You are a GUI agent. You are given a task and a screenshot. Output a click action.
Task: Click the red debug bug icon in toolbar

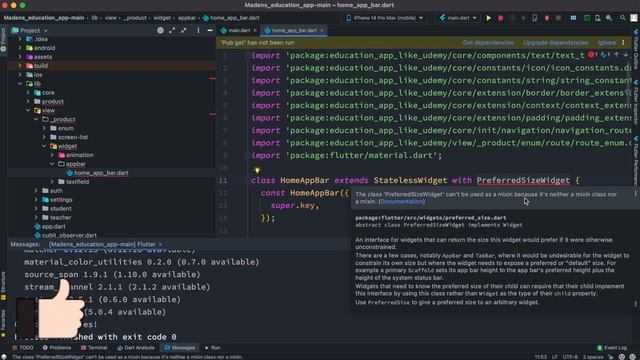500,18
